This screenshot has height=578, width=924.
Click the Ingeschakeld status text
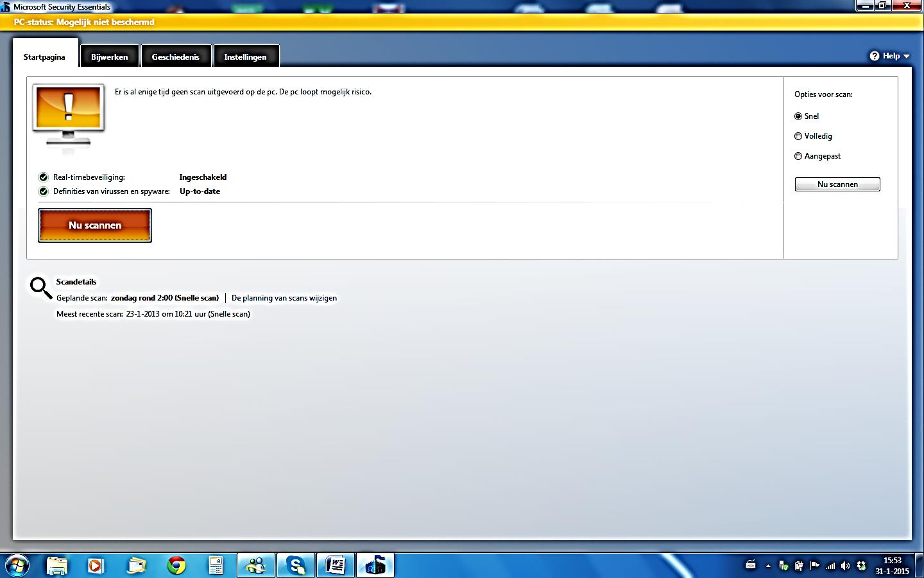203,177
